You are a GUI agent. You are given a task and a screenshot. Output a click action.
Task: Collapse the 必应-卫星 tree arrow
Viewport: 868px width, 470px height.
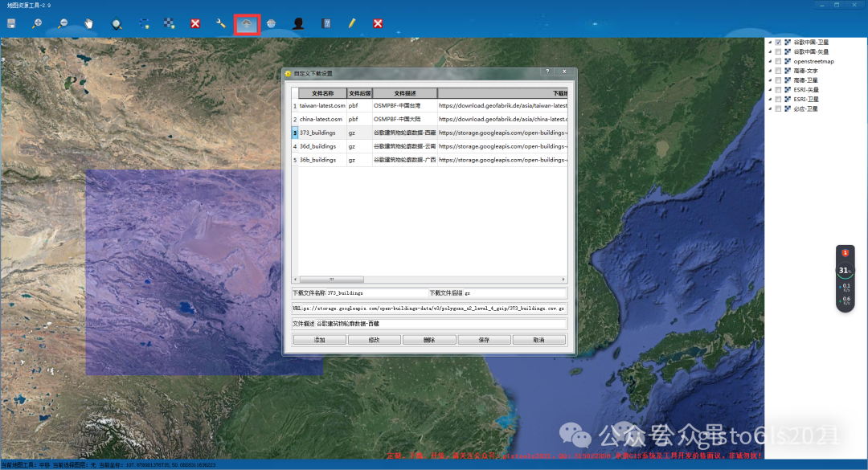[x=770, y=109]
